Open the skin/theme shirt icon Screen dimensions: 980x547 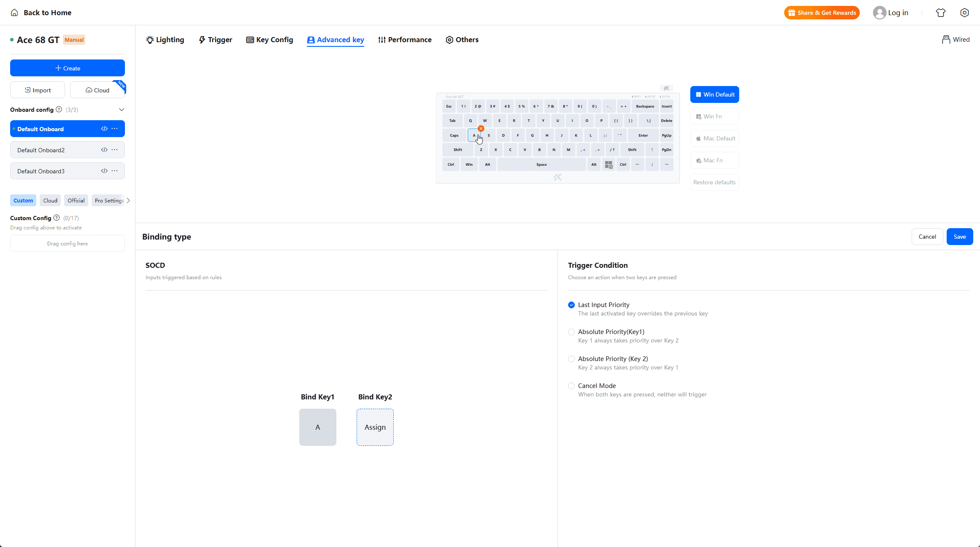(x=941, y=13)
